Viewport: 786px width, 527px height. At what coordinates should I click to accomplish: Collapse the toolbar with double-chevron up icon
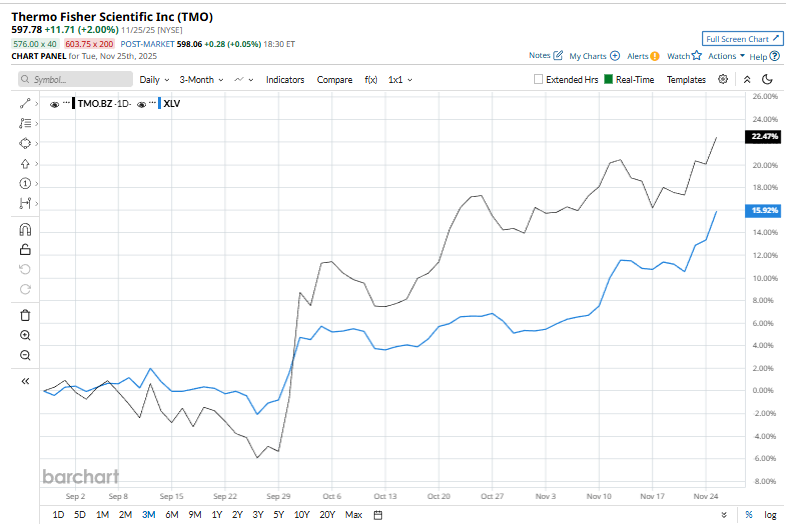tap(747, 79)
